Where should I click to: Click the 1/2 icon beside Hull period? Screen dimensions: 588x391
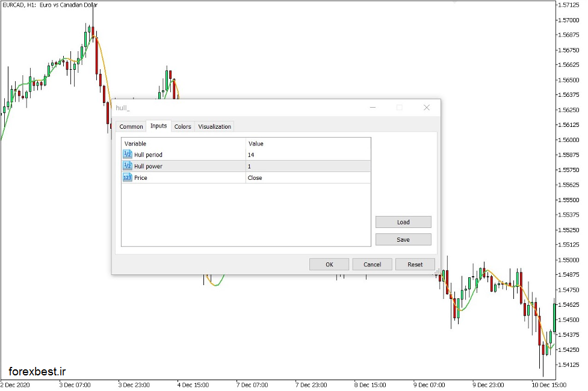tap(127, 154)
